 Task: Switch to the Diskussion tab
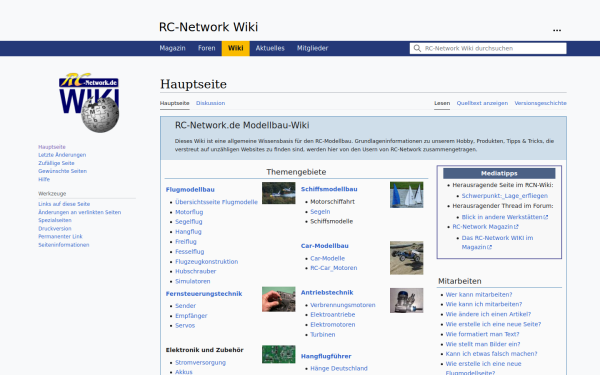tap(210, 103)
